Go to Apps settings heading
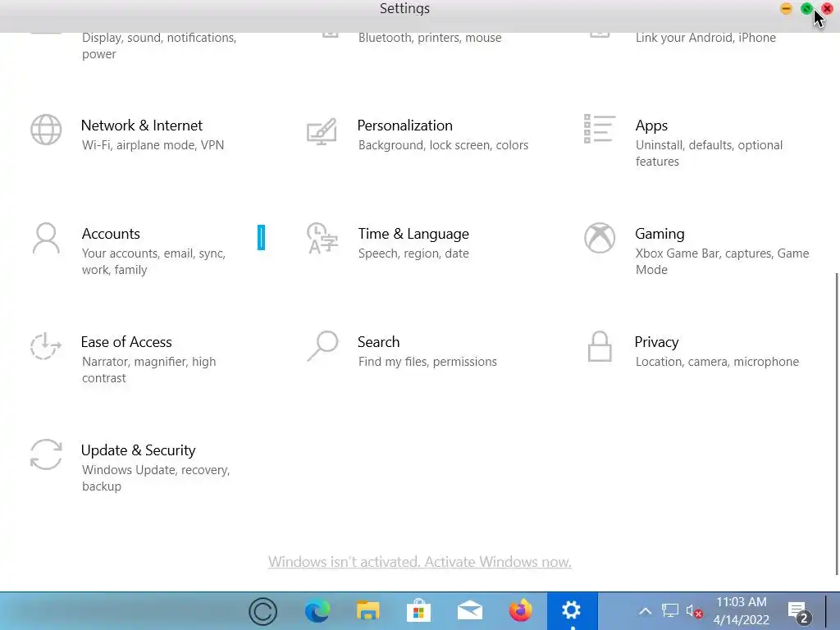 [x=651, y=126]
